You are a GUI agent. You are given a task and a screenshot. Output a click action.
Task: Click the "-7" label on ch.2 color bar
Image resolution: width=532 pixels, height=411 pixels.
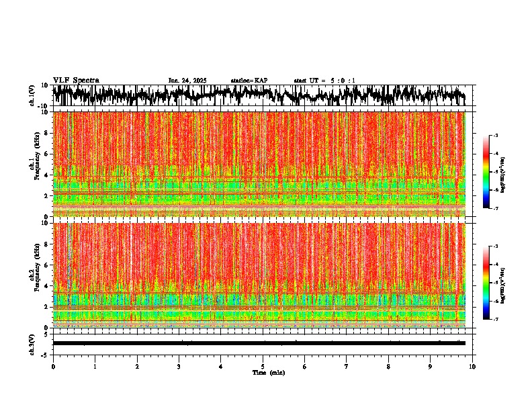[x=495, y=319]
